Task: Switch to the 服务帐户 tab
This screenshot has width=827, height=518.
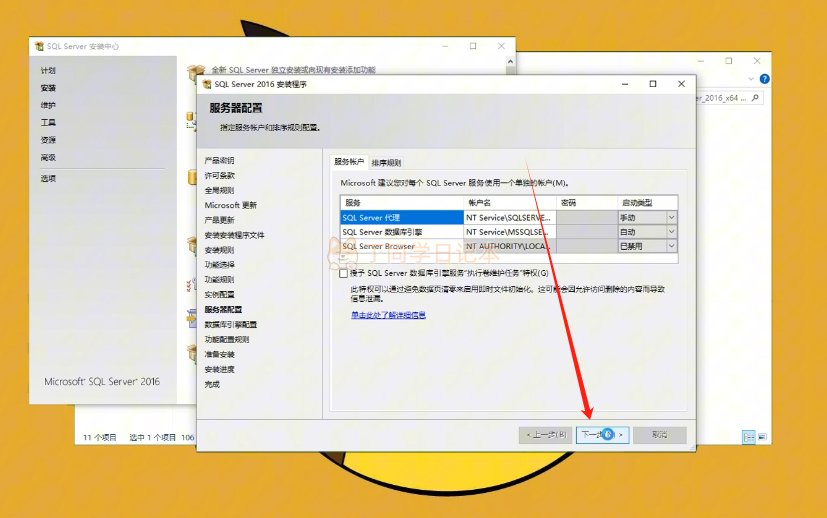Action: point(349,162)
